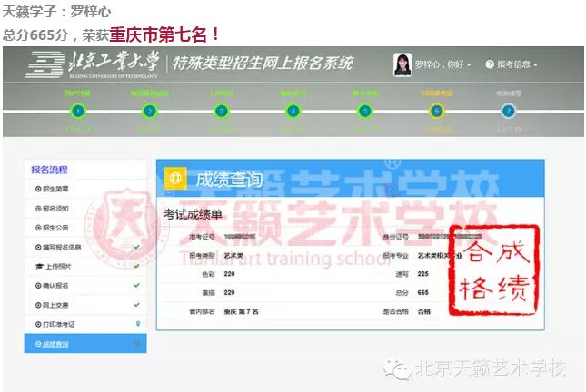
Task: Click the user avatar photo in header
Action: [402, 64]
